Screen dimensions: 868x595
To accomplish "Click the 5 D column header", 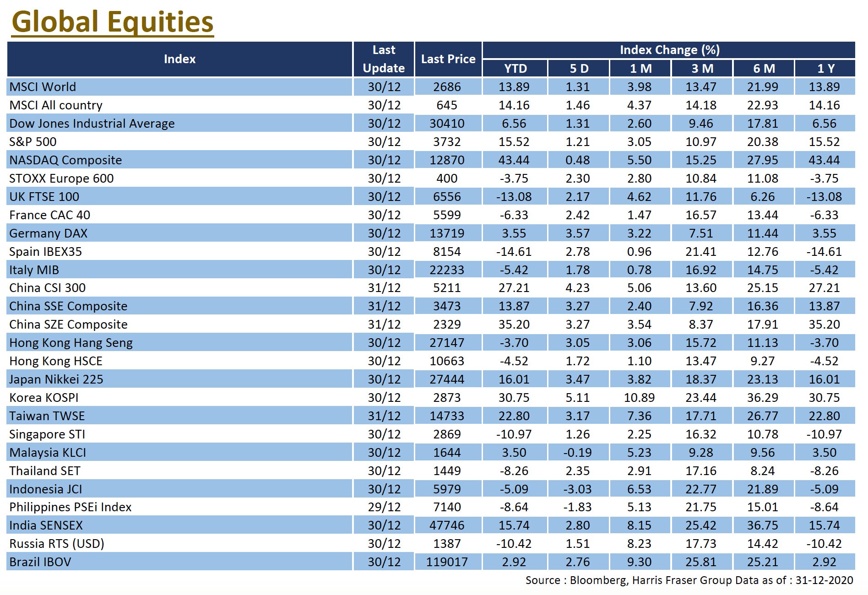I will coord(579,69).
